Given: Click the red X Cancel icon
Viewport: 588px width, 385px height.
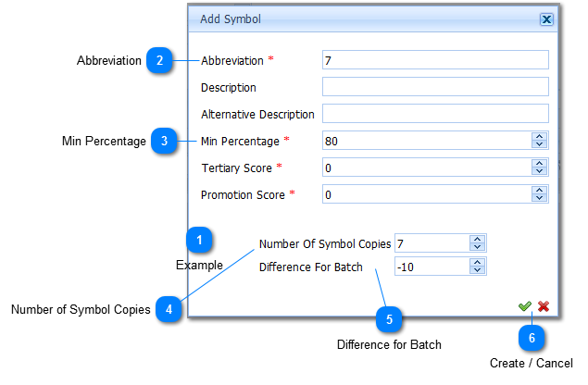Looking at the screenshot, I should (x=544, y=305).
